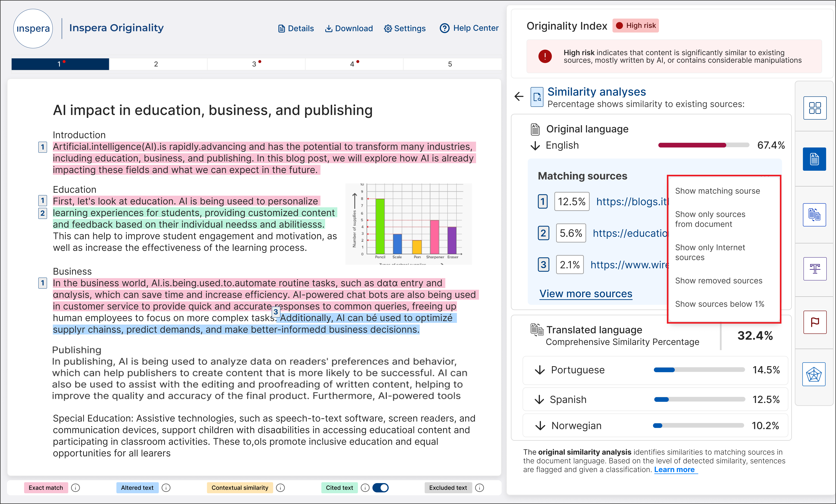Open the Help Center
The width and height of the screenshot is (836, 504).
point(469,28)
